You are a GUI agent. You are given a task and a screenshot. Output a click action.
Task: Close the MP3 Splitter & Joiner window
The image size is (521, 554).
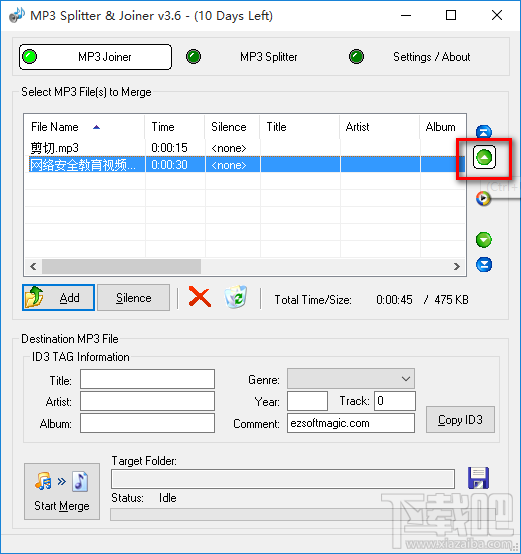pos(497,15)
